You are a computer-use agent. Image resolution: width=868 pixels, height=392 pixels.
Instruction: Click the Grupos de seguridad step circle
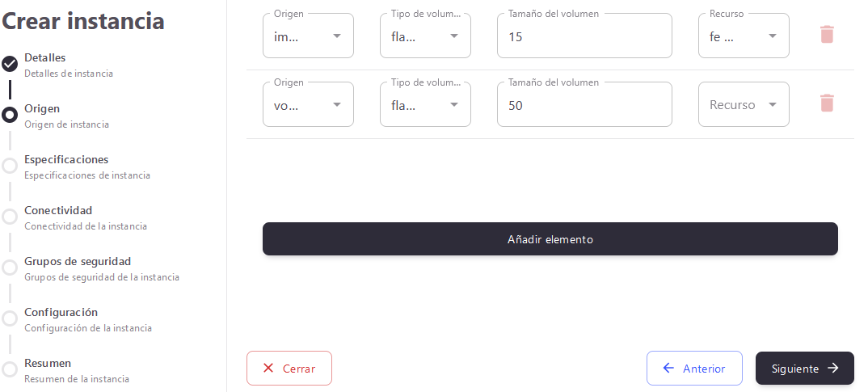(10, 268)
